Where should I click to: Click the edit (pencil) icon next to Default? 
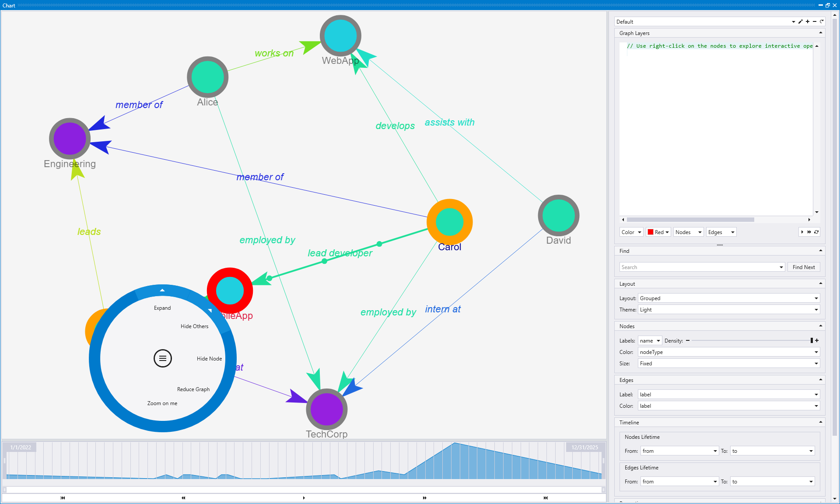801,21
